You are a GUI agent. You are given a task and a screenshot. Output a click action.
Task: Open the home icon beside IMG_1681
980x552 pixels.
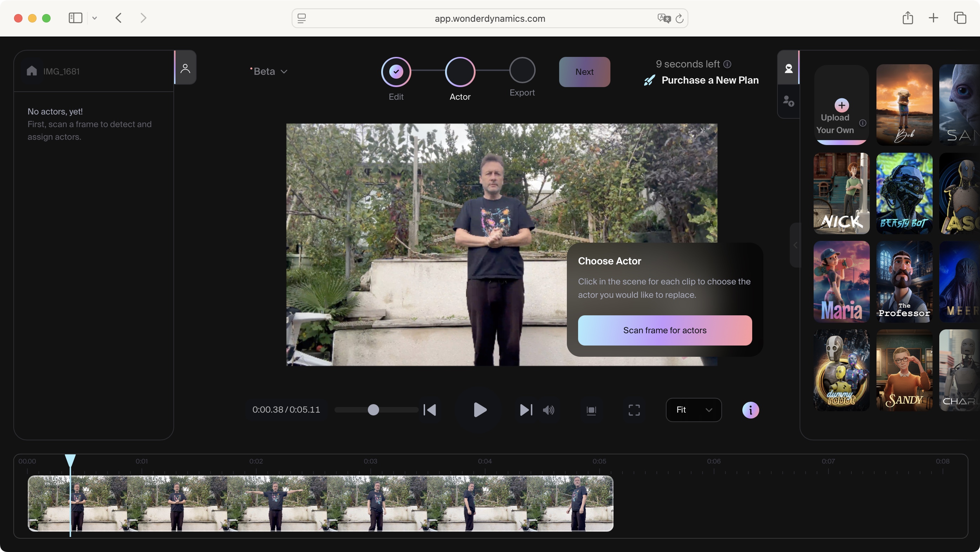click(32, 71)
